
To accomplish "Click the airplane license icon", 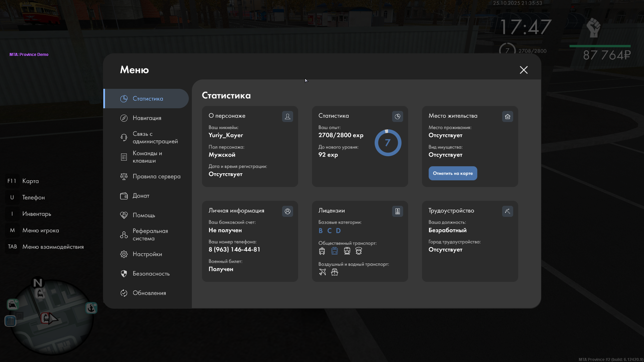I will [322, 272].
